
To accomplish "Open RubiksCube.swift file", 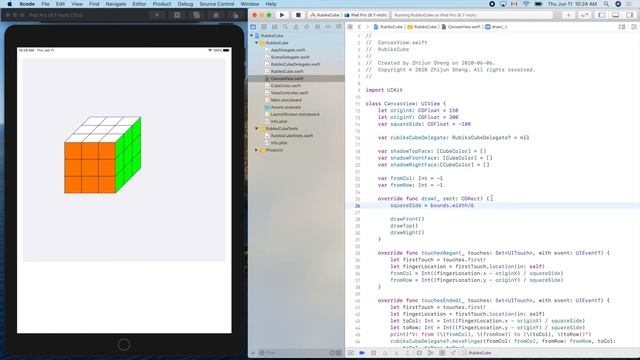I will (287, 71).
